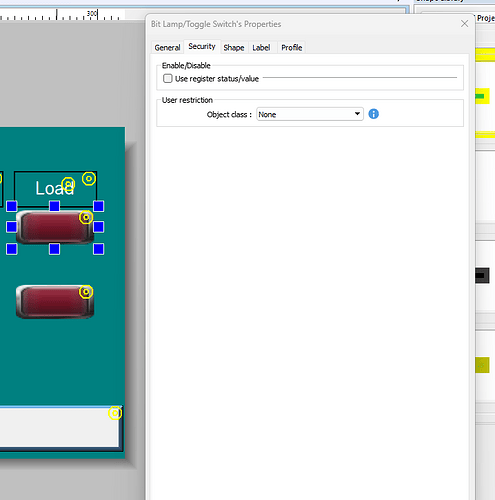Enable Use register status/value checkbox
The width and height of the screenshot is (495, 500).
coord(168,79)
